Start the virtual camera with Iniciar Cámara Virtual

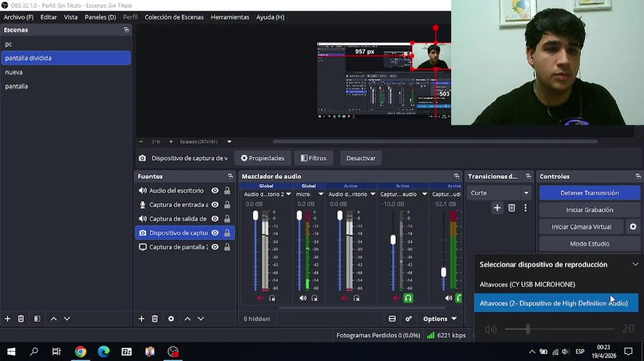point(581,227)
